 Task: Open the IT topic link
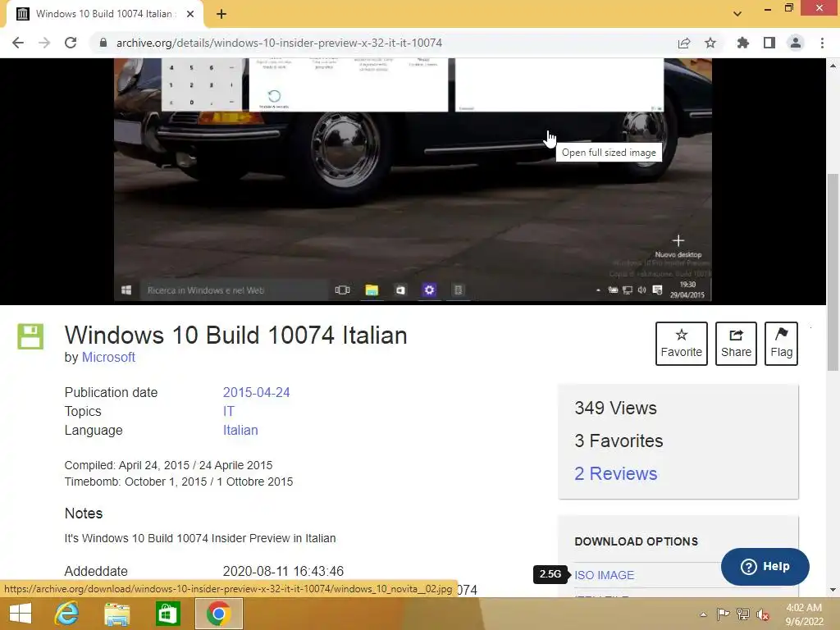point(229,412)
